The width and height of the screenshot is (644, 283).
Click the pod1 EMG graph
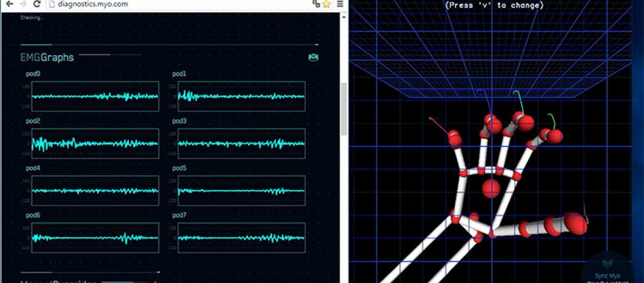(241, 96)
